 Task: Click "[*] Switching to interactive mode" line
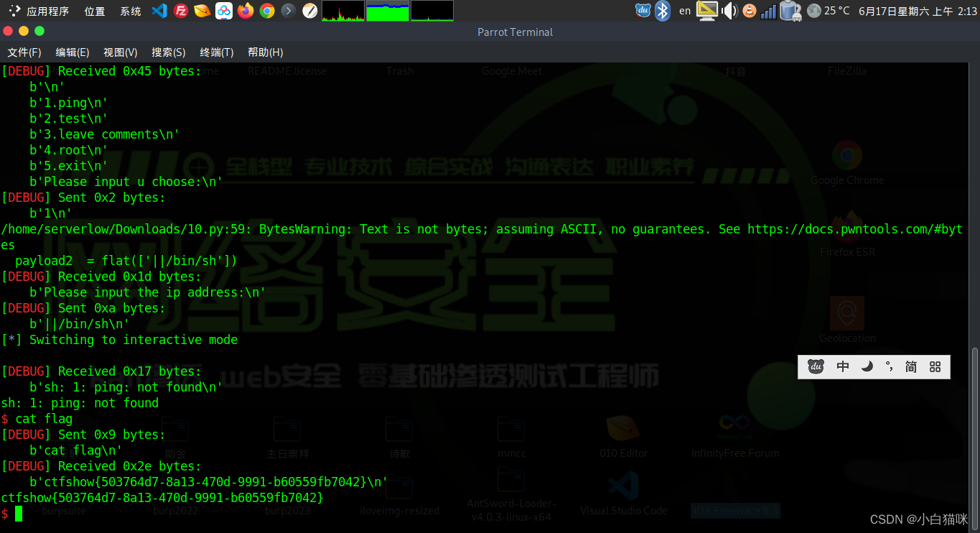119,340
